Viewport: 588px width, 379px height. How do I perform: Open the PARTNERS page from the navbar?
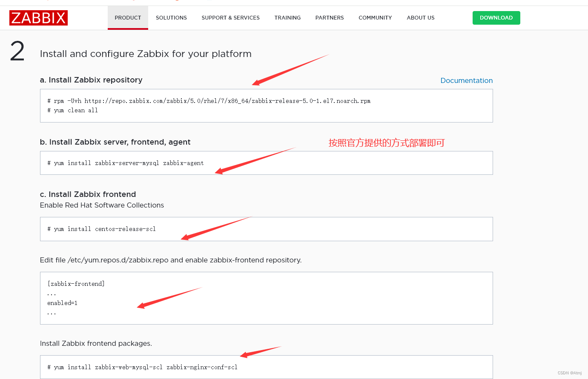(x=330, y=17)
